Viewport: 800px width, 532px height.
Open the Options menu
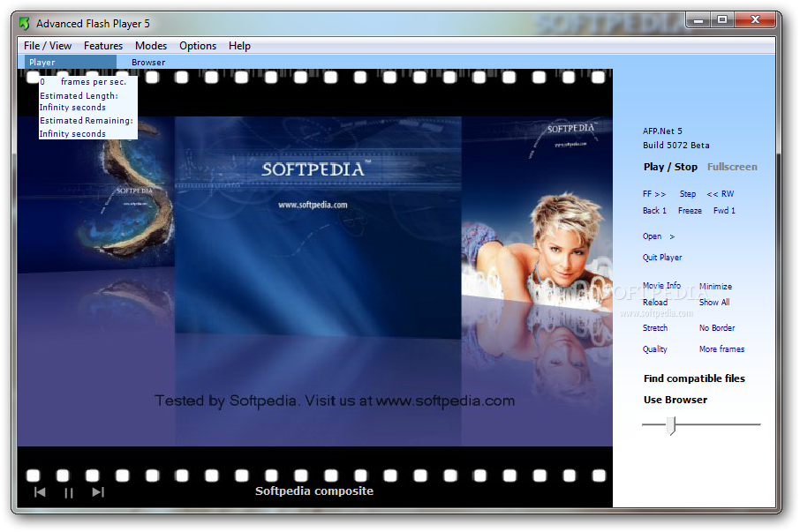point(198,46)
